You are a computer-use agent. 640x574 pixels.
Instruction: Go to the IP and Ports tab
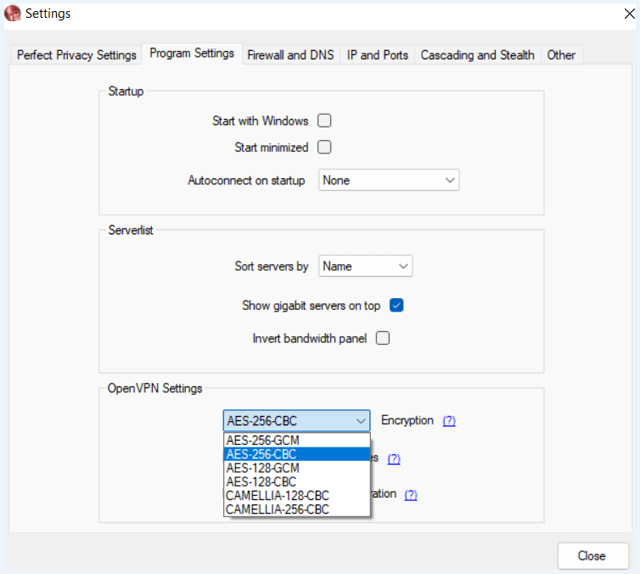tap(378, 55)
